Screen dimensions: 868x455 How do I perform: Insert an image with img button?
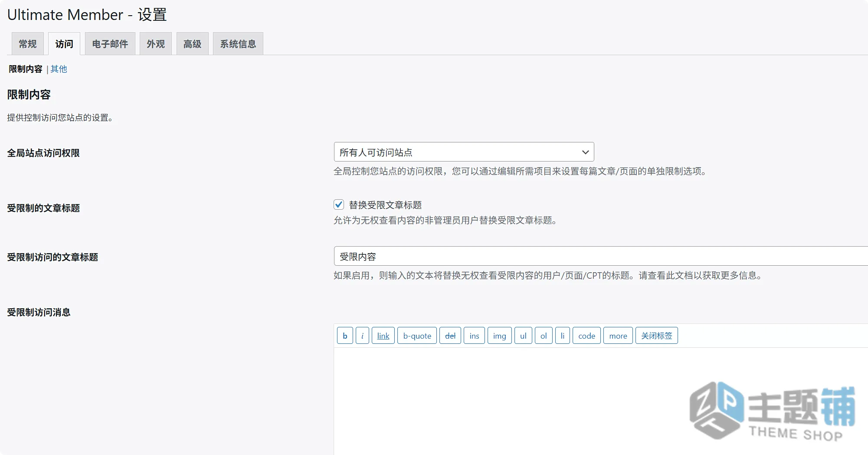[499, 336]
